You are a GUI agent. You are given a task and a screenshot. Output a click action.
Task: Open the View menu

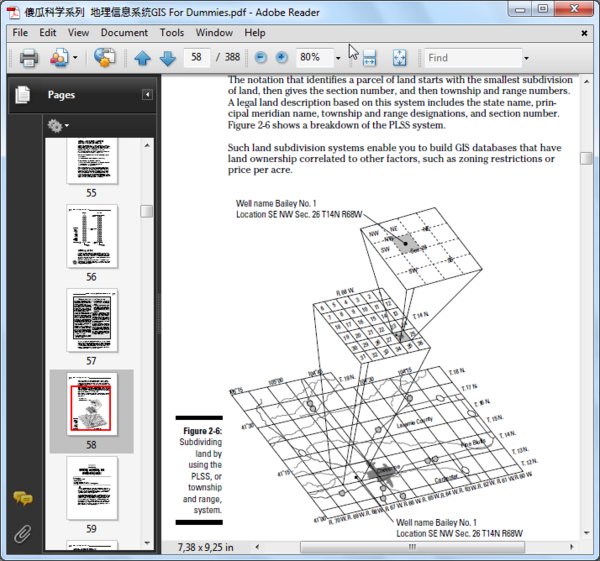pos(78,32)
